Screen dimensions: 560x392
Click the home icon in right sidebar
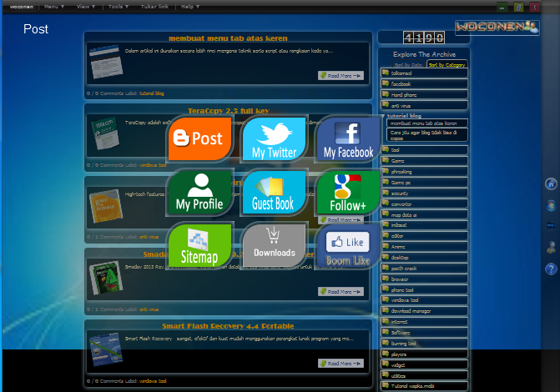[551, 184]
